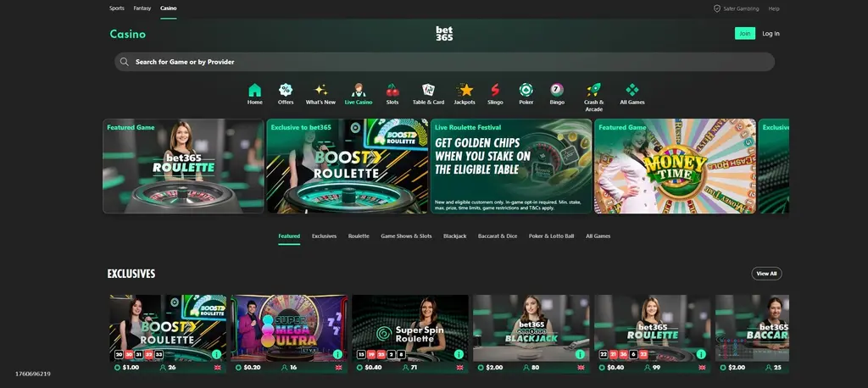Open the Poker chip icon

(526, 90)
